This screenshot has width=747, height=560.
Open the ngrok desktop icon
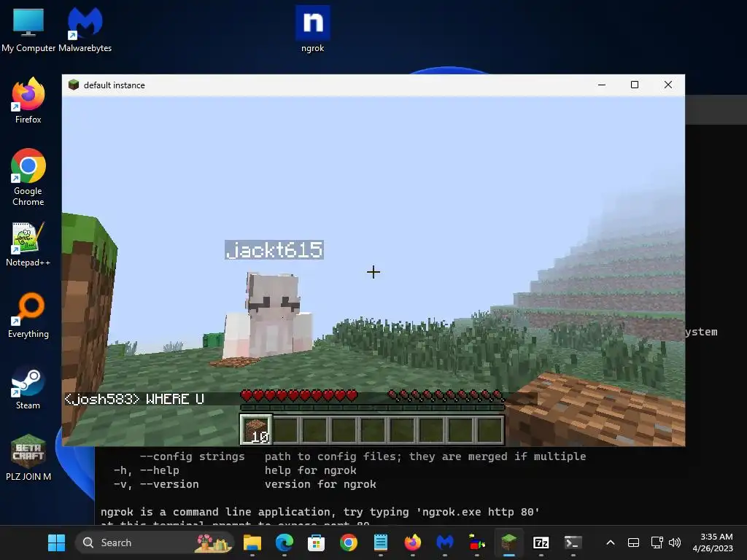coord(312,28)
